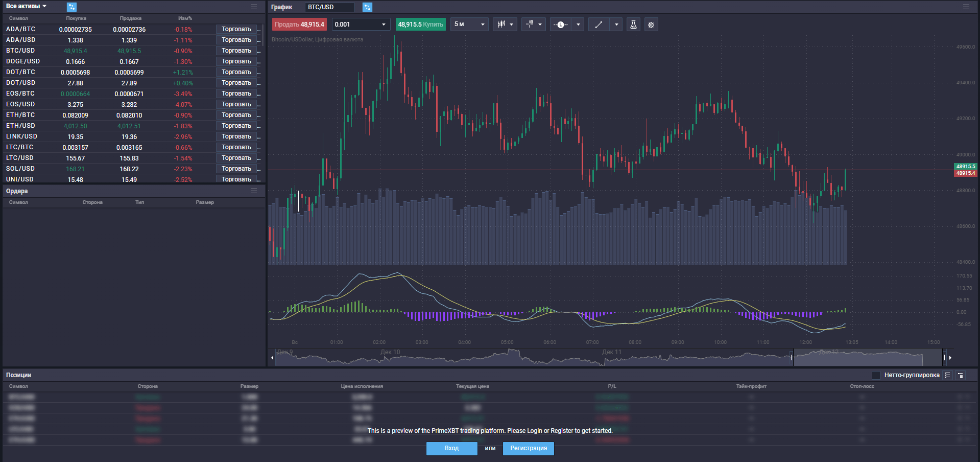Click the 48915.5 price label on axis

[x=965, y=167]
